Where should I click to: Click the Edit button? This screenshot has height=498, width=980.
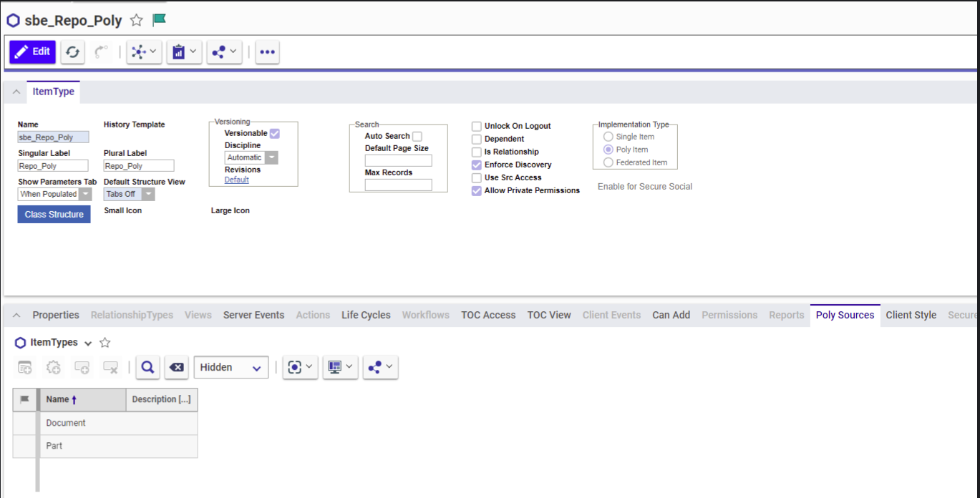pos(32,52)
